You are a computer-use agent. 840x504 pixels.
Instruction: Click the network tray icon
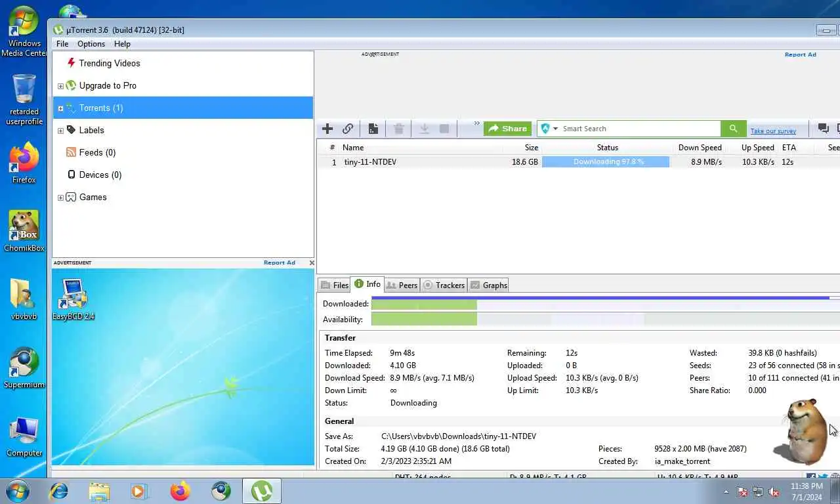pyautogui.click(x=758, y=492)
